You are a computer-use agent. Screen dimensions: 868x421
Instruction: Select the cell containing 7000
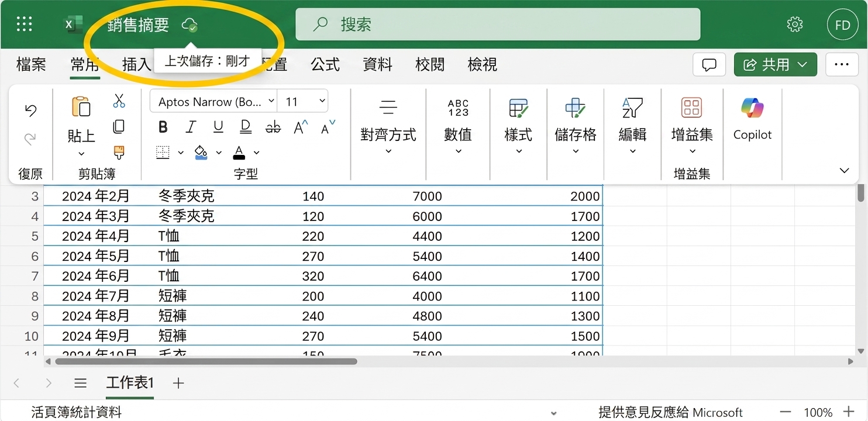point(428,196)
